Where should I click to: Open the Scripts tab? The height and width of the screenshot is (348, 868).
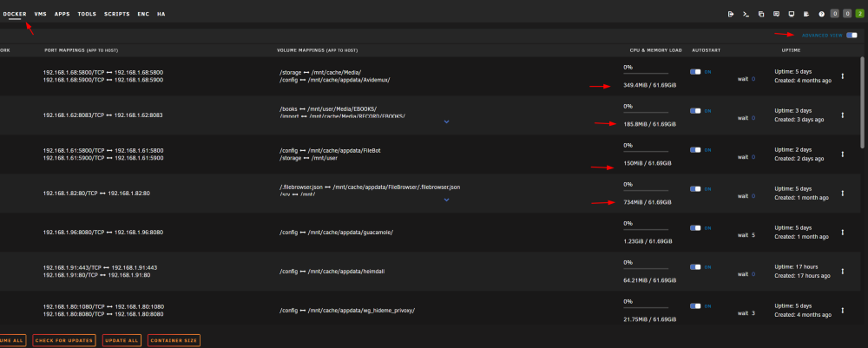117,14
